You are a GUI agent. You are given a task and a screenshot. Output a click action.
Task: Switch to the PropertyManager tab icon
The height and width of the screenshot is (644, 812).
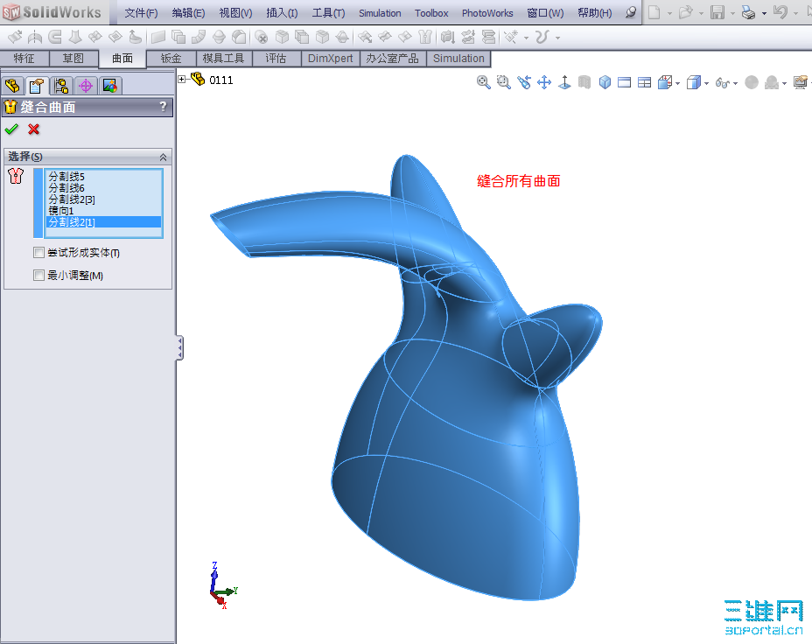click(36, 86)
